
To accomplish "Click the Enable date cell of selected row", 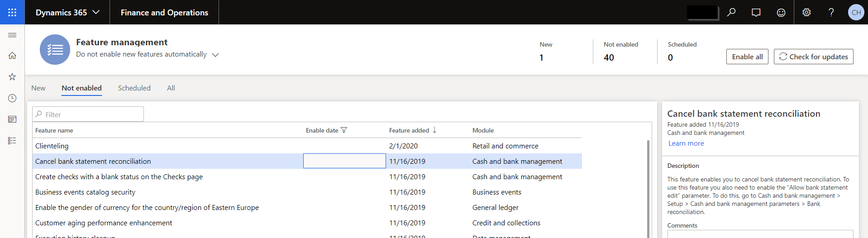I will (344, 161).
